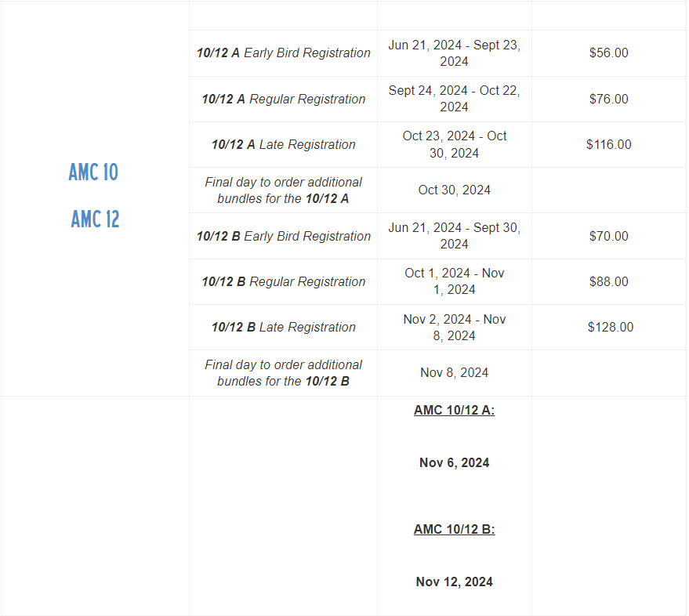
Task: Select the Nov 8, 2024 final bundle date
Action: (x=454, y=372)
